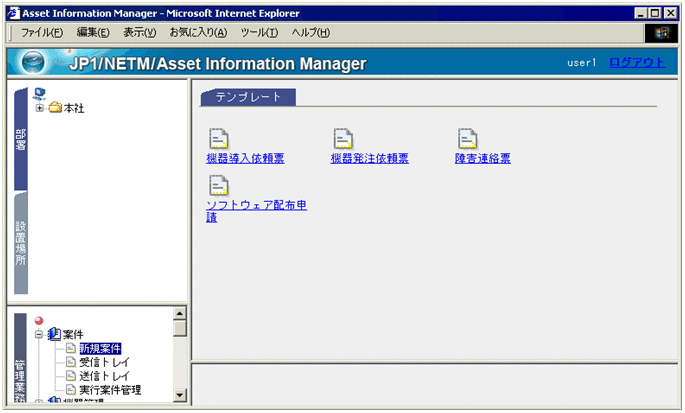Click the 実行案件管理 document icon
685x413 pixels.
[71, 389]
